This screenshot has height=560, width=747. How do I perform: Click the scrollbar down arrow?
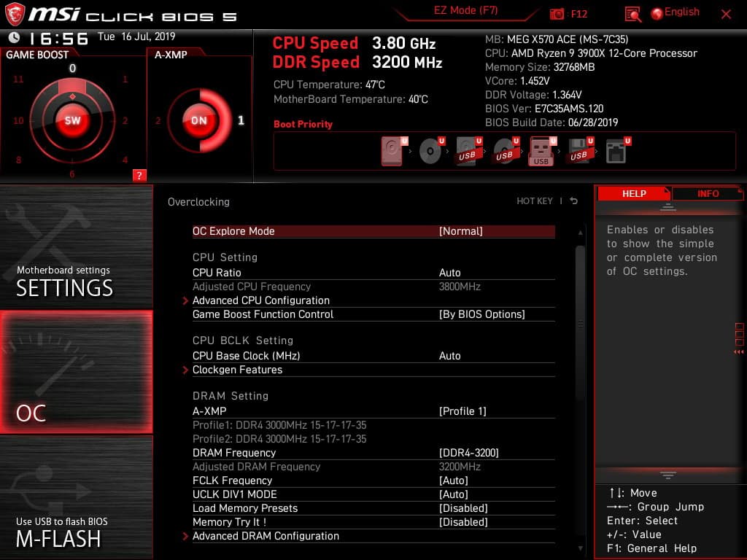(x=580, y=548)
